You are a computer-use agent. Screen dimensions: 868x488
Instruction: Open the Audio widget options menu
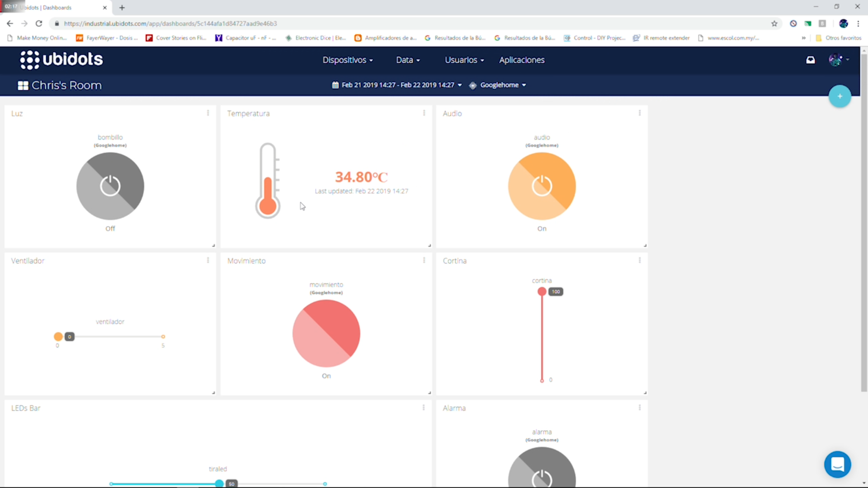click(640, 113)
